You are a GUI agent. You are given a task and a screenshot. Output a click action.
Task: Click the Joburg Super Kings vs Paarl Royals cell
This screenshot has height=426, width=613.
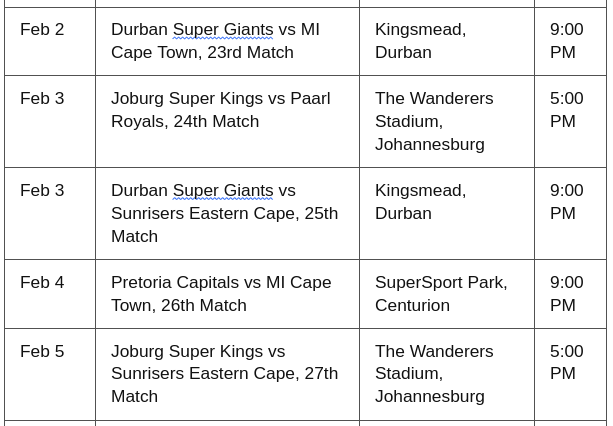click(228, 122)
